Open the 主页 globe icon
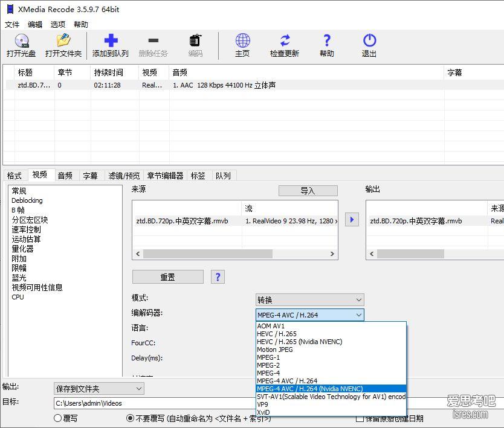Screen dimensions: 504x428 (x=243, y=40)
